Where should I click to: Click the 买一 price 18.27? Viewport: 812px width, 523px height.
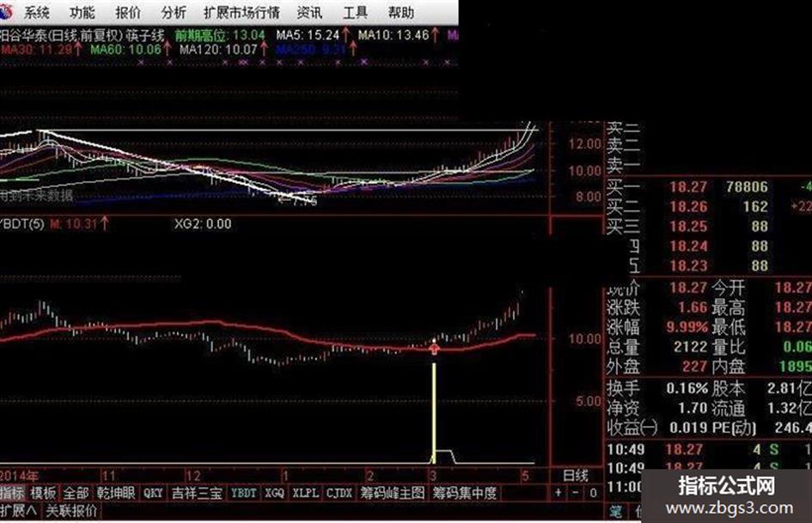[x=688, y=187]
